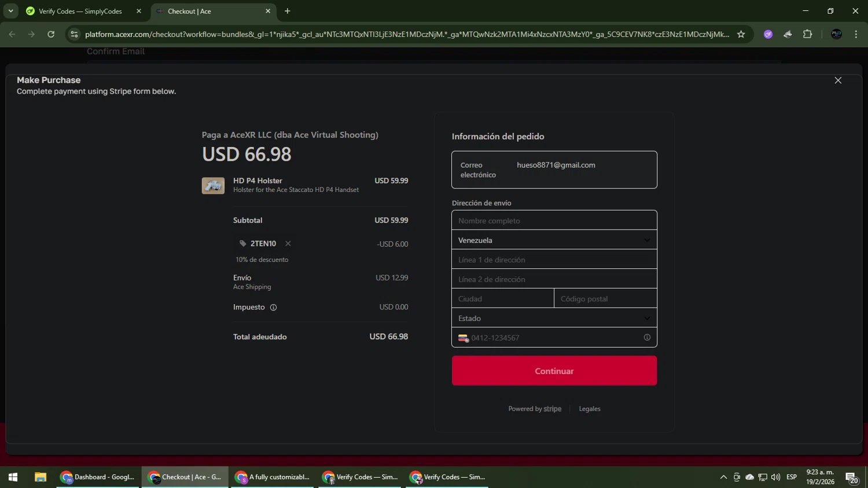
Task: Open the network icon in system tray
Action: click(763, 477)
